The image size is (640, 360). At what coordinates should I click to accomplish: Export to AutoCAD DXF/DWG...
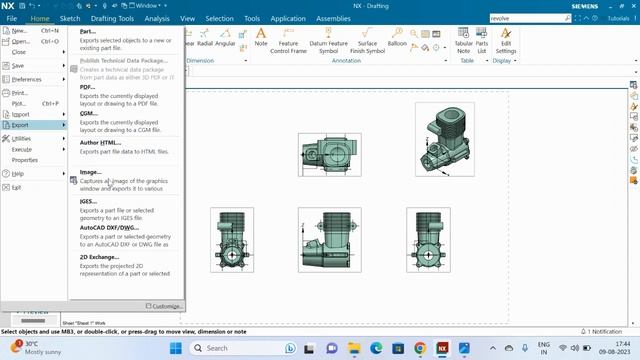pos(125,236)
